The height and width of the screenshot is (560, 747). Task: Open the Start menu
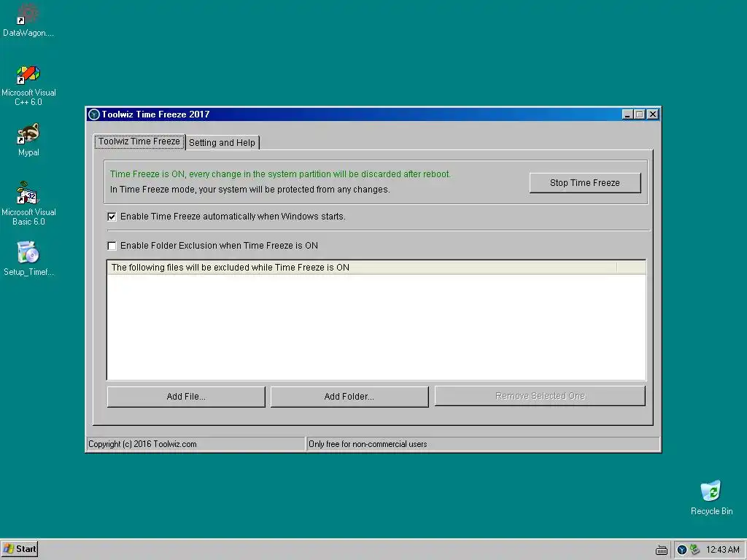click(20, 549)
